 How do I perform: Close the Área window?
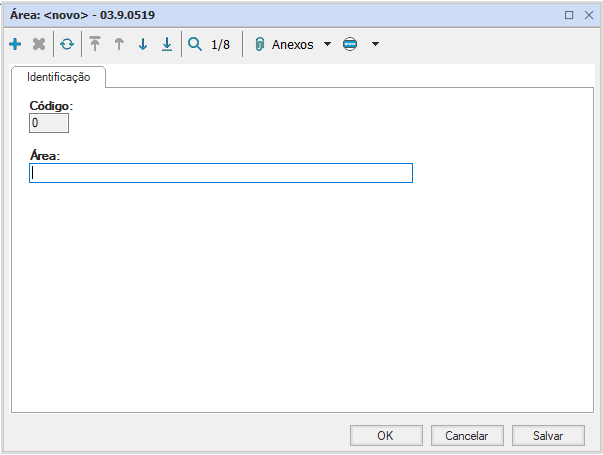(x=587, y=15)
